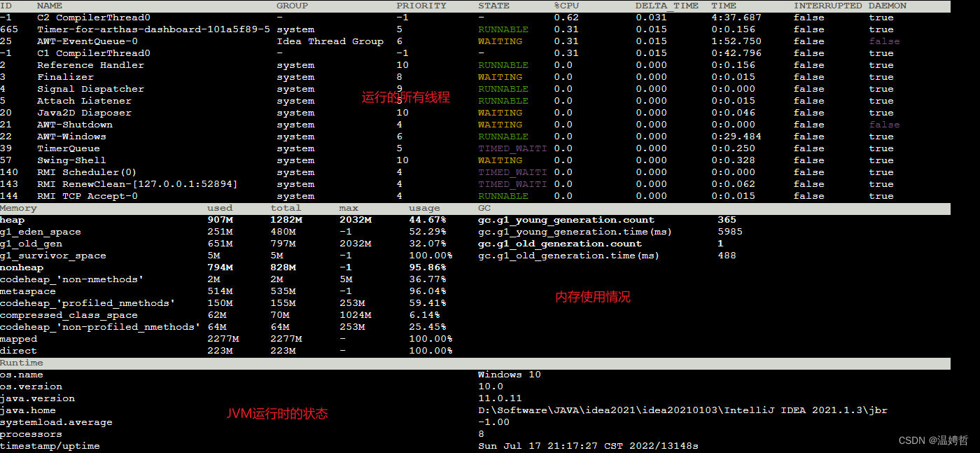This screenshot has width=980, height=453.
Task: Select the metaspace memory row
Action: click(28, 291)
